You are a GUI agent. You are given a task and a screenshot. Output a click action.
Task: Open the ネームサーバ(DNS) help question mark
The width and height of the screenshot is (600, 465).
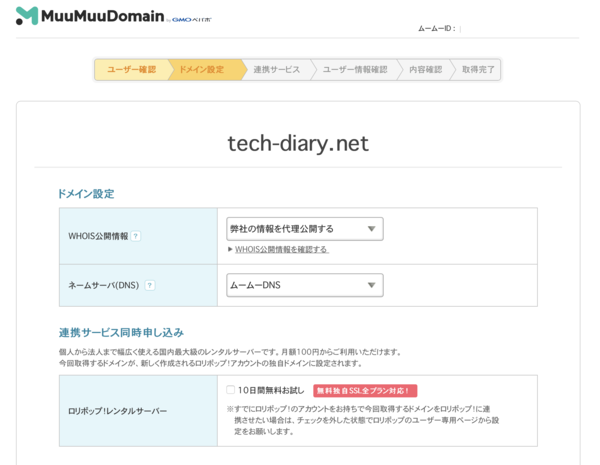(x=150, y=285)
